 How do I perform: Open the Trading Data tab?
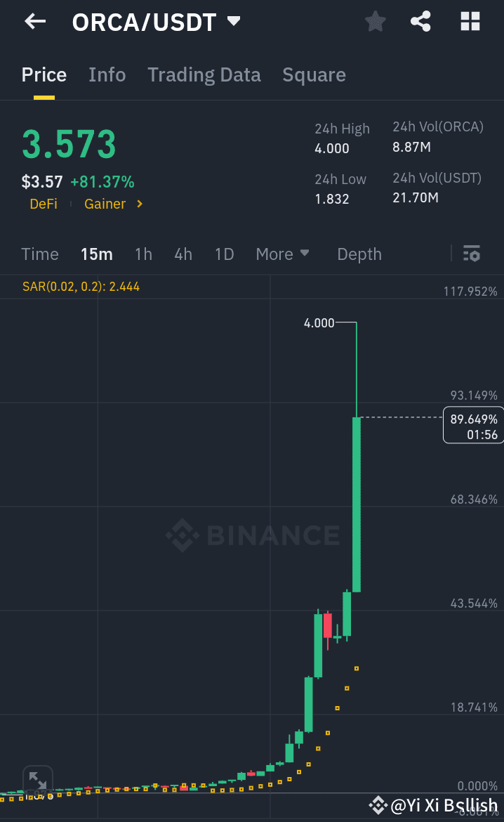[204, 74]
